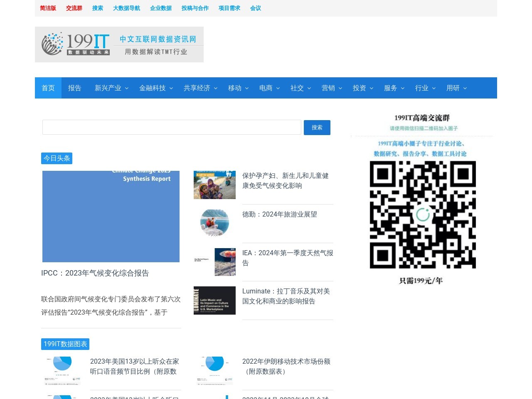
Task: Click the 投稿与合作 top link
Action: (195, 8)
